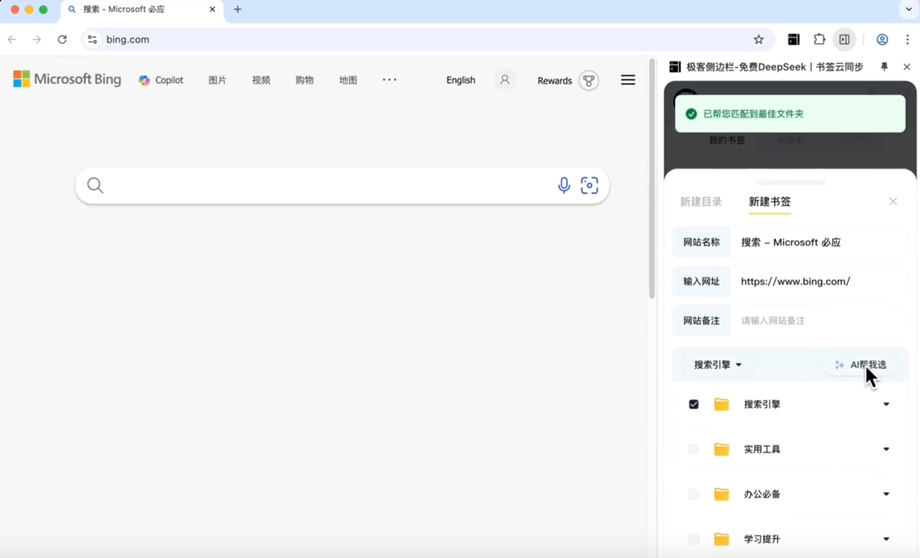
Task: Open Rewards trophy icon
Action: coord(588,80)
